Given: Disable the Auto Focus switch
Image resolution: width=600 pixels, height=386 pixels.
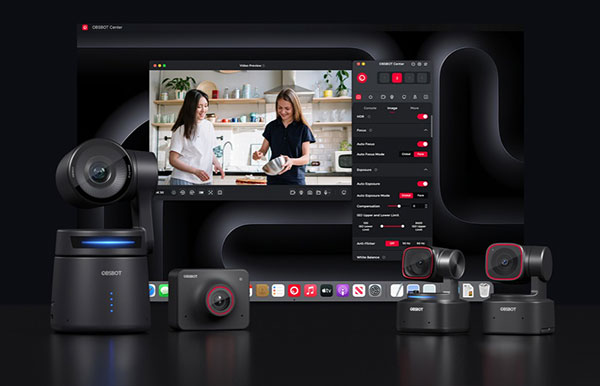Looking at the screenshot, I should [422, 144].
